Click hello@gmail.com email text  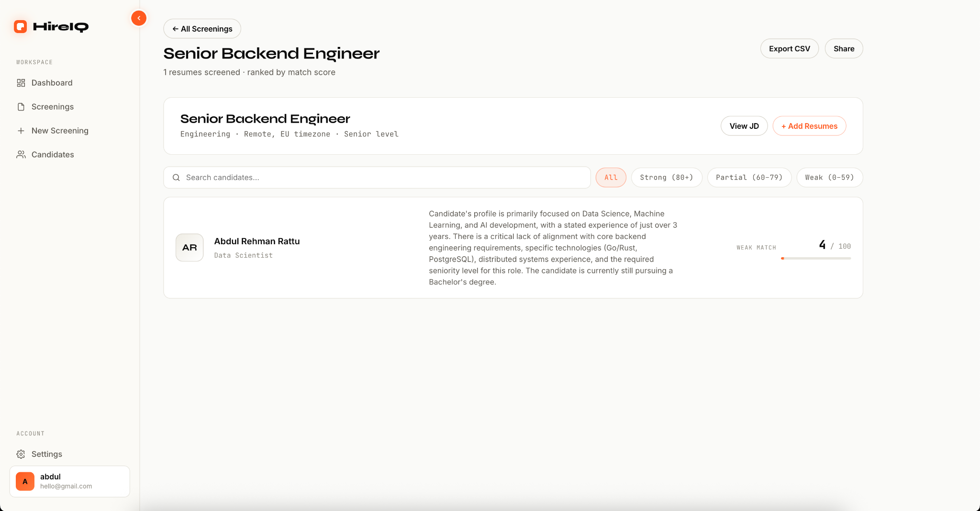click(x=66, y=486)
